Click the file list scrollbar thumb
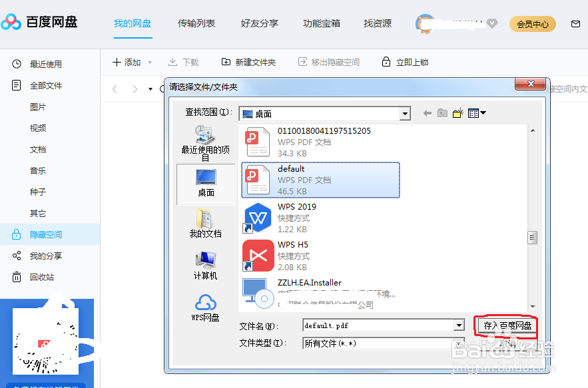This screenshot has height=388, width=588. [x=533, y=238]
